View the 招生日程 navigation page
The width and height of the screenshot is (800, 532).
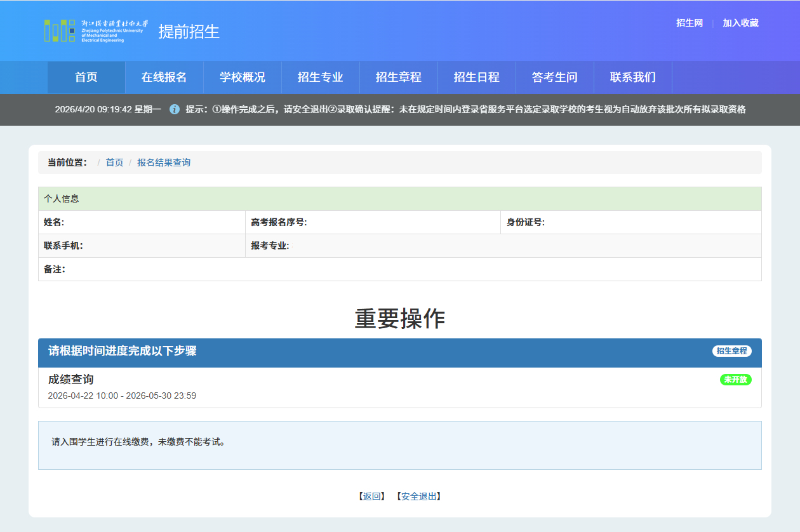477,77
